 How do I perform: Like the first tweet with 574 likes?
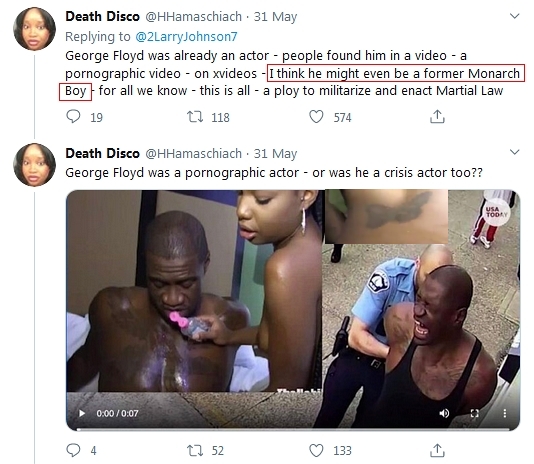pyautogui.click(x=316, y=117)
